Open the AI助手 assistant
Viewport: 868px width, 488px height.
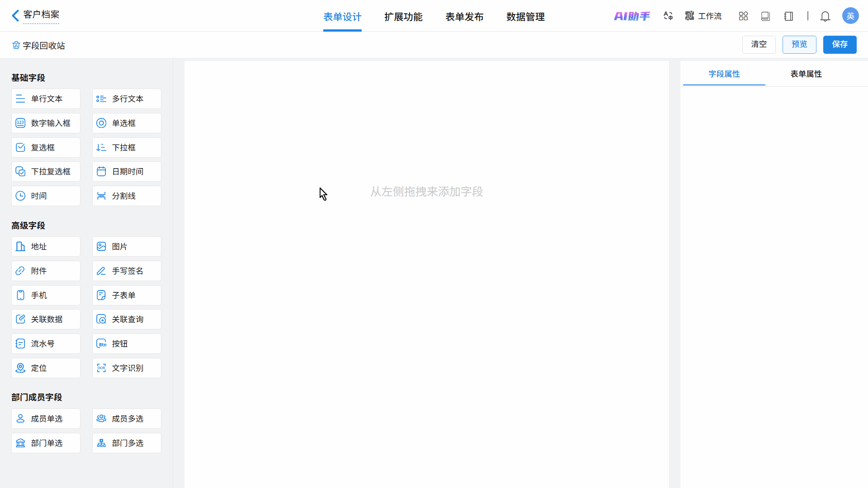pos(632,16)
